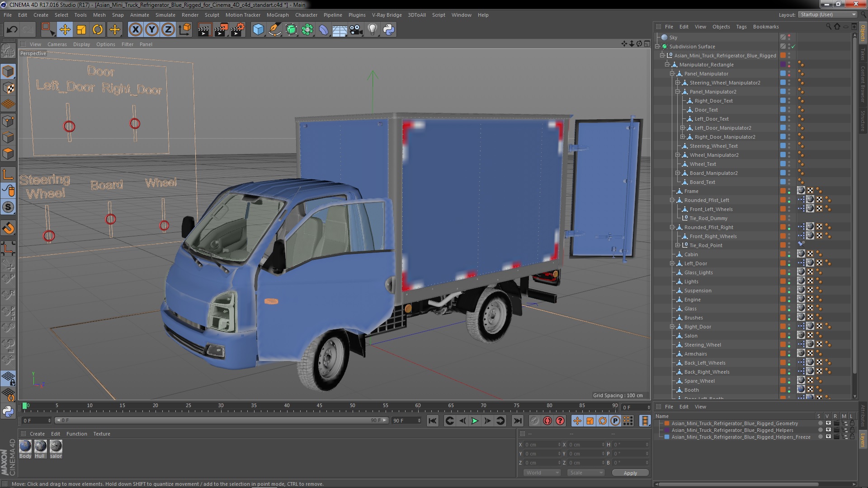The image size is (868, 488).
Task: Expand Board_Manipulator2 node
Action: (x=678, y=173)
